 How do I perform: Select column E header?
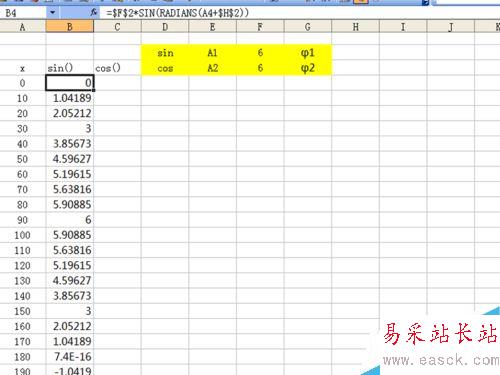click(x=213, y=27)
